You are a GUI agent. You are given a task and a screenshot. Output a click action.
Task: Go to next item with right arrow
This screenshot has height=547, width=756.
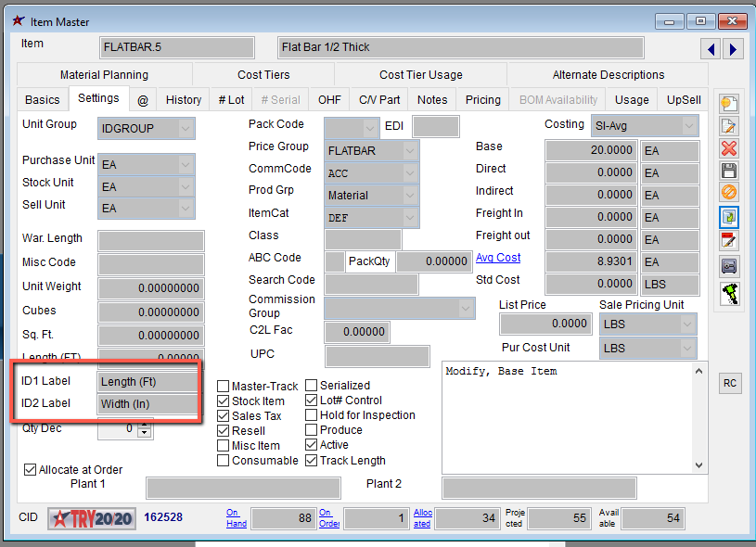pos(733,48)
